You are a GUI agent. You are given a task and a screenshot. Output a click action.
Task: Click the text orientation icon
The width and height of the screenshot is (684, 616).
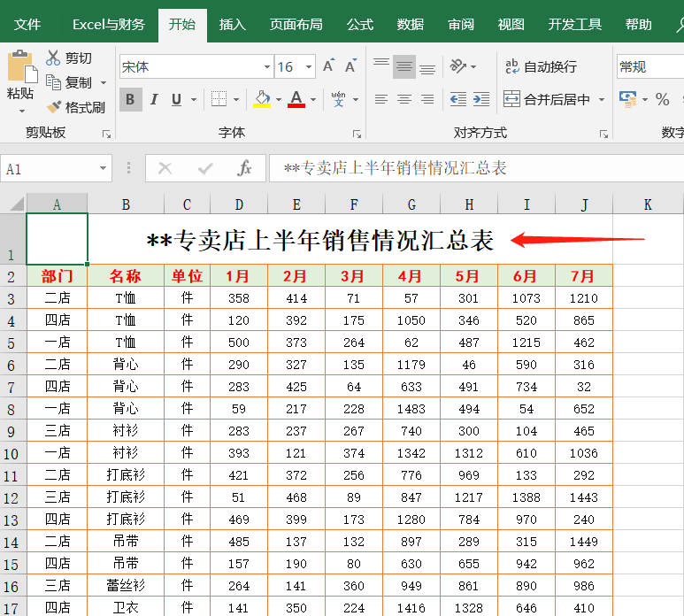(458, 66)
